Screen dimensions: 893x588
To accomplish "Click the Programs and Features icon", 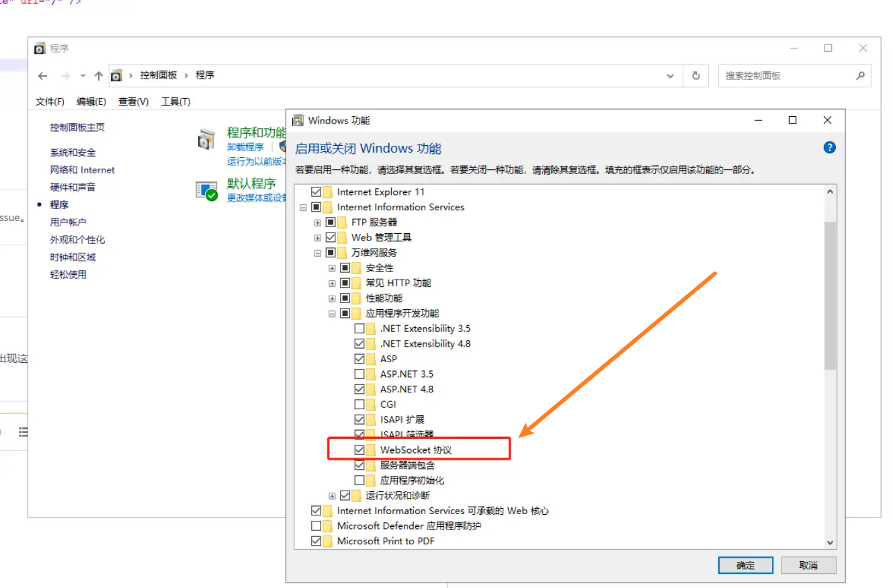I will (x=206, y=140).
